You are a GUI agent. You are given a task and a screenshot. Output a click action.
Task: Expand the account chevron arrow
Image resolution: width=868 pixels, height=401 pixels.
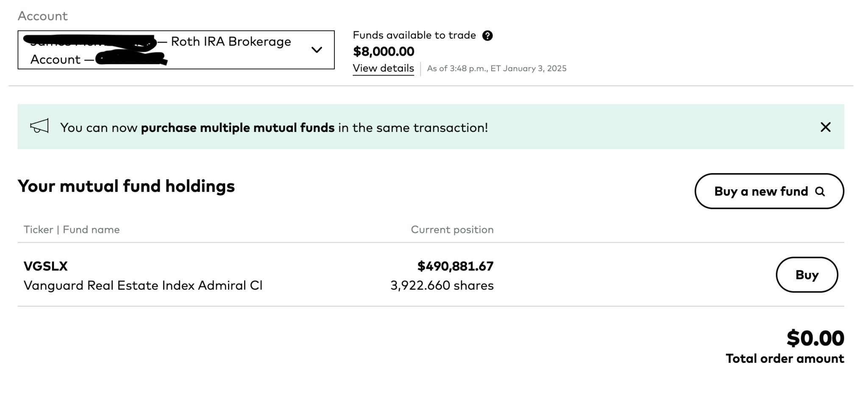[x=317, y=50]
